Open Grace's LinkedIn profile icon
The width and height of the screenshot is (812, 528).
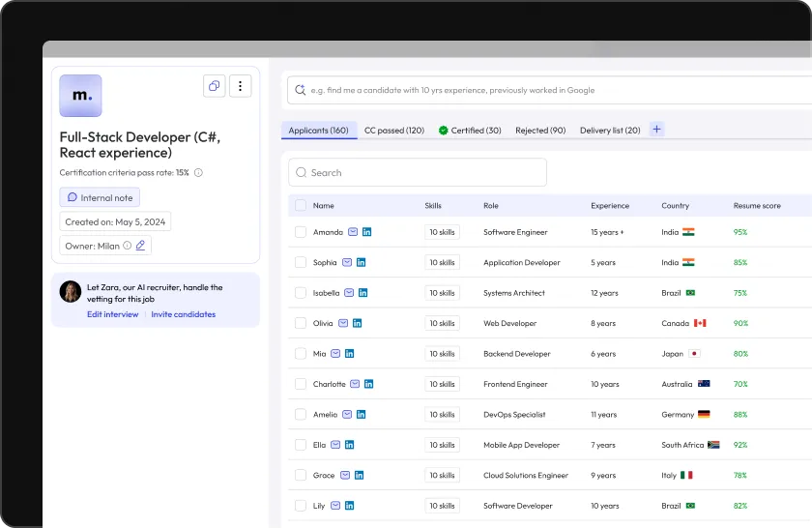point(360,475)
